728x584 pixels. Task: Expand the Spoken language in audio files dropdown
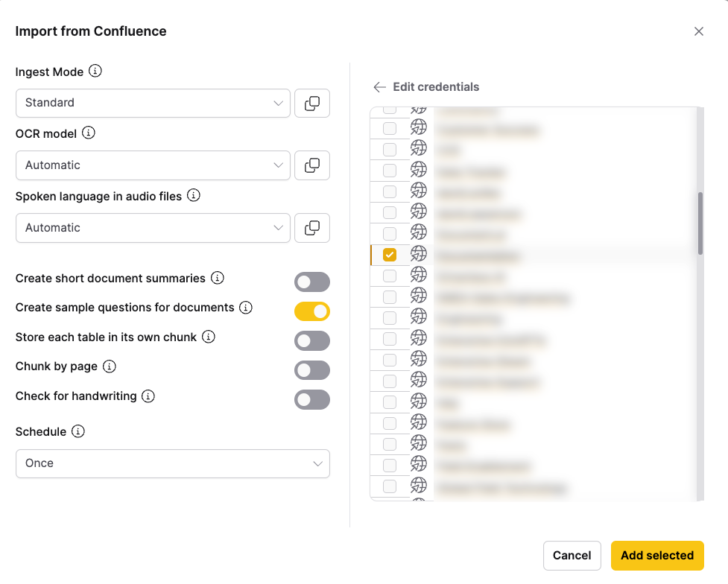pyautogui.click(x=153, y=228)
